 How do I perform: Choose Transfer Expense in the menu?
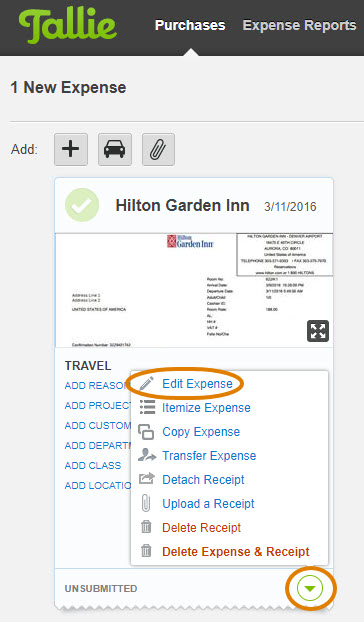(x=209, y=455)
